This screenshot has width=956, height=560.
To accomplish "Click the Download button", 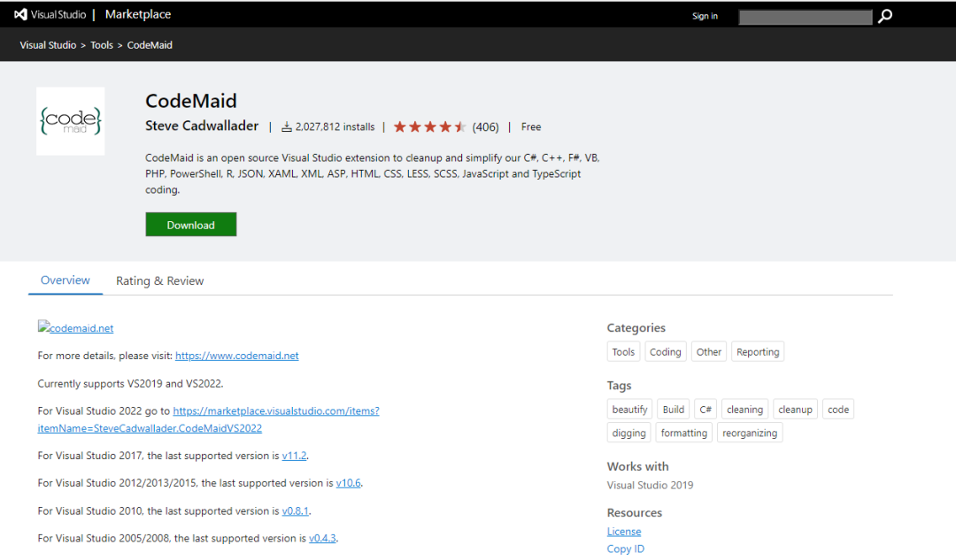I will (190, 225).
